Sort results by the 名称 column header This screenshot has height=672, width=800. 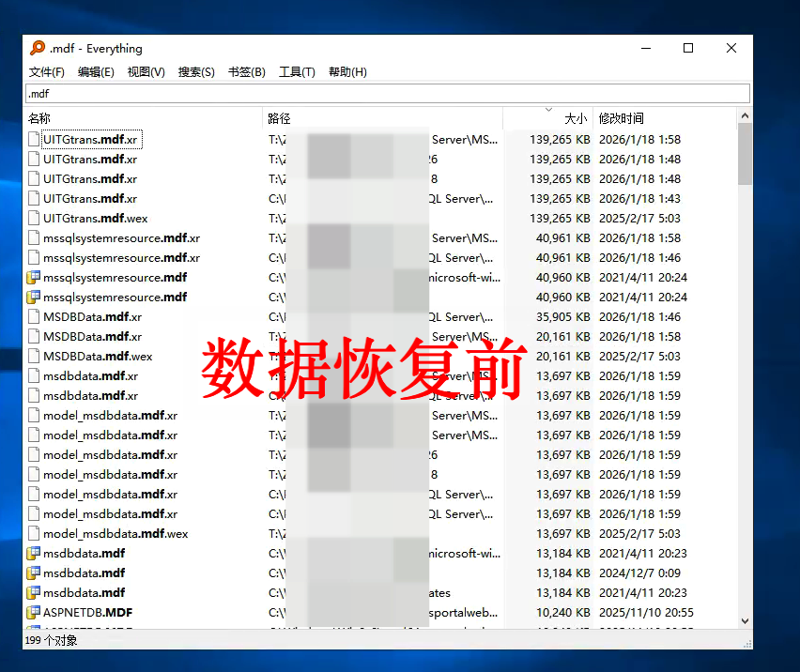[x=143, y=118]
